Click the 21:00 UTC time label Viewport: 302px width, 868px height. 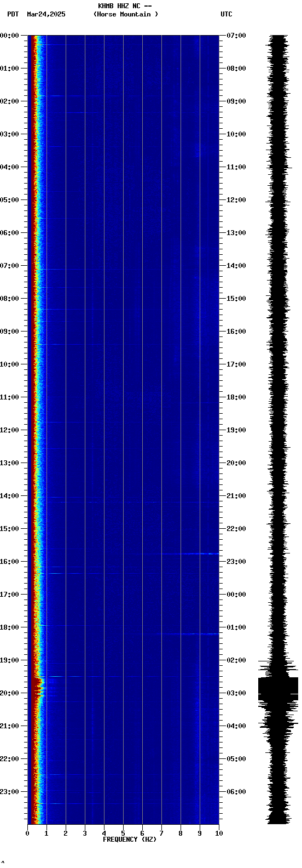(x=236, y=496)
